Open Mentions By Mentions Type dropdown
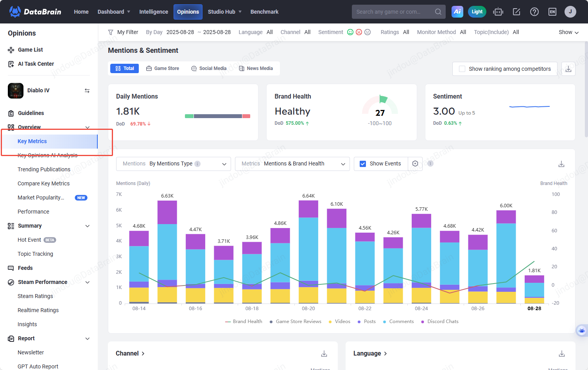This screenshot has height=370, width=588. pos(174,164)
